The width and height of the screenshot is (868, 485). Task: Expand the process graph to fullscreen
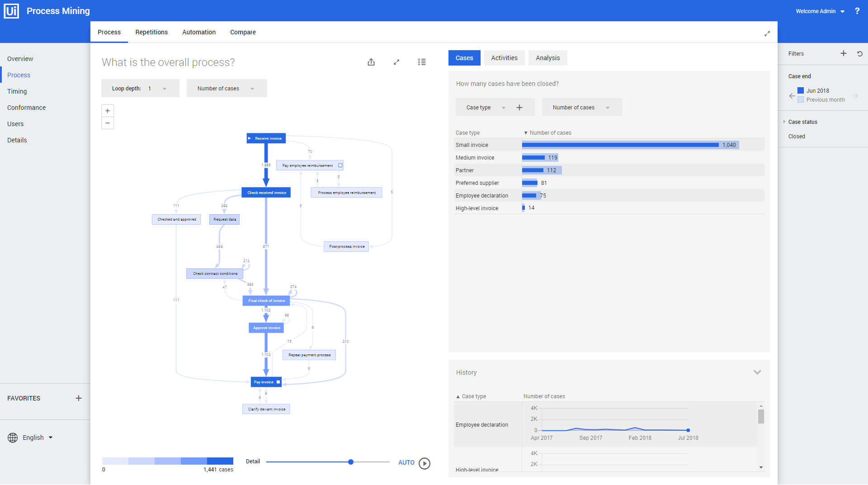[x=396, y=62]
